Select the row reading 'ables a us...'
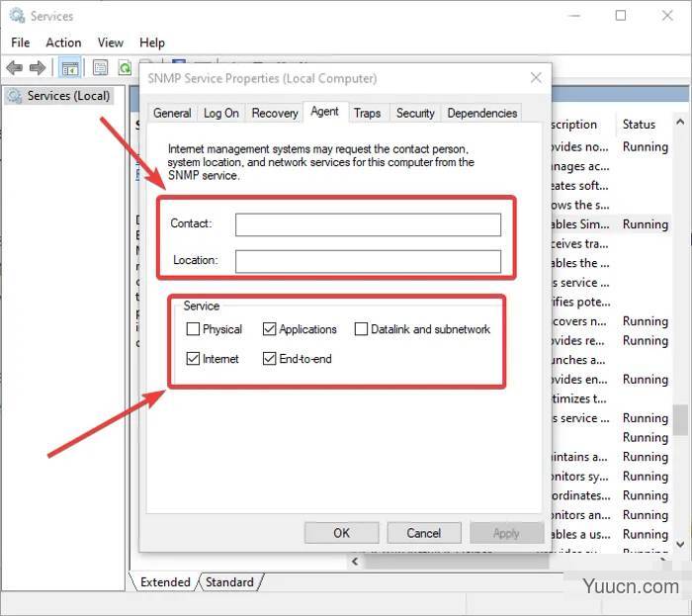Viewport: 692px width, 616px height. click(x=611, y=534)
